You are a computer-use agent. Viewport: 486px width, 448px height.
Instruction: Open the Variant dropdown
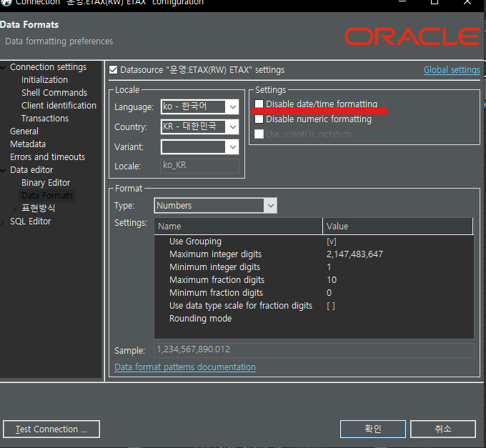point(233,147)
